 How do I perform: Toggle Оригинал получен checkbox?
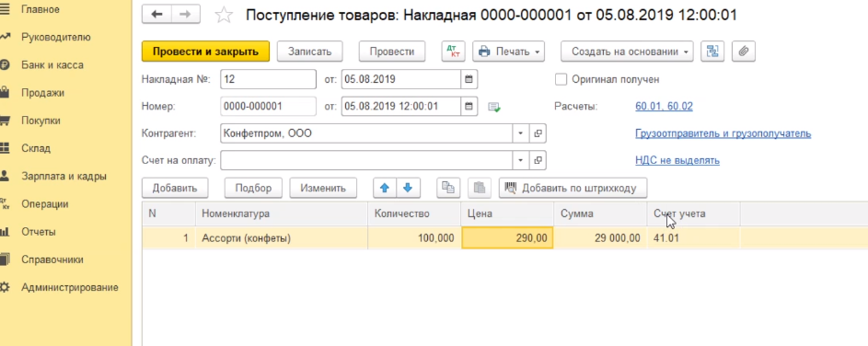tap(561, 79)
